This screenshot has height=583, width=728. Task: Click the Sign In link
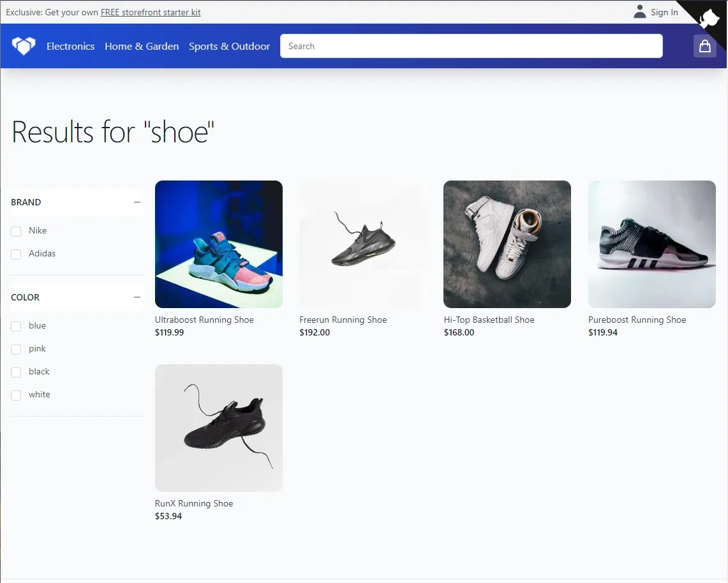664,13
